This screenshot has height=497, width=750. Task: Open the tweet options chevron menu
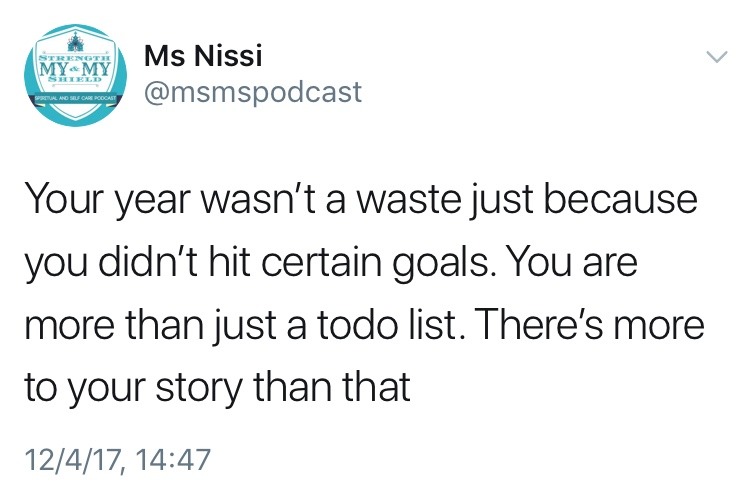click(714, 59)
